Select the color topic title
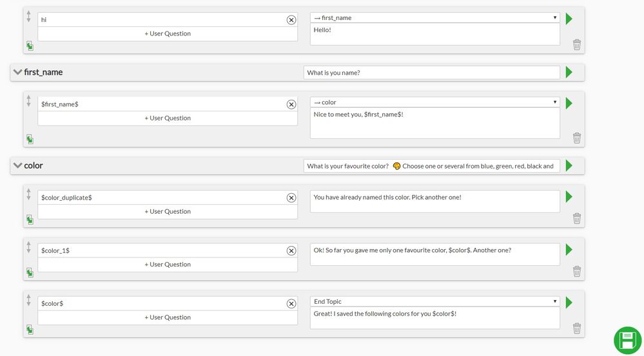This screenshot has height=356, width=644. [x=34, y=165]
